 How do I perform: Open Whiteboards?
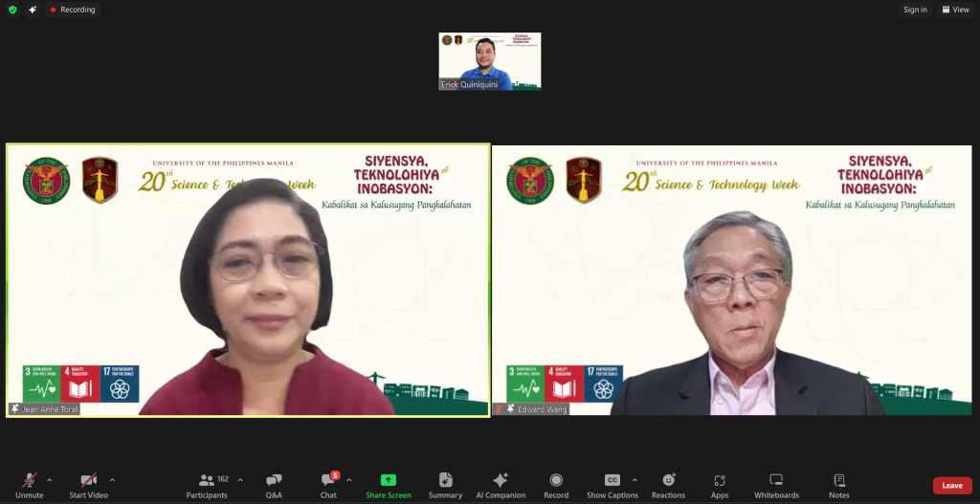[776, 485]
